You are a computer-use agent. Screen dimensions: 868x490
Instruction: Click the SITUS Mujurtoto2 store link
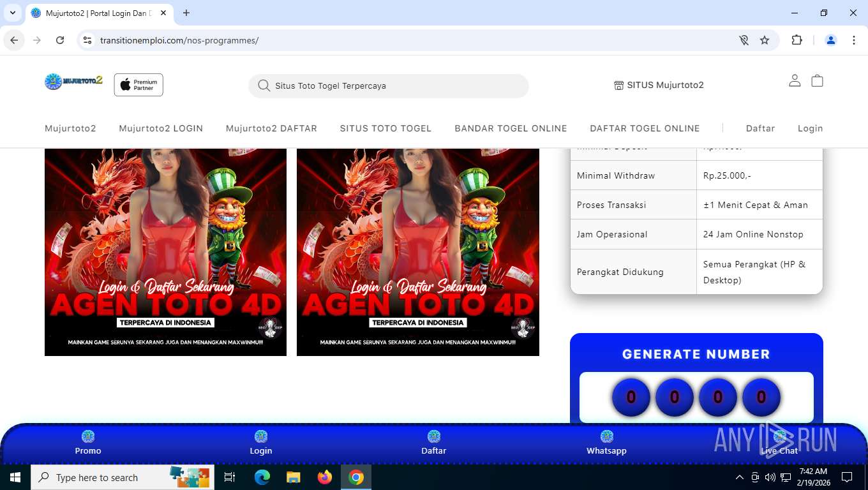coord(659,85)
